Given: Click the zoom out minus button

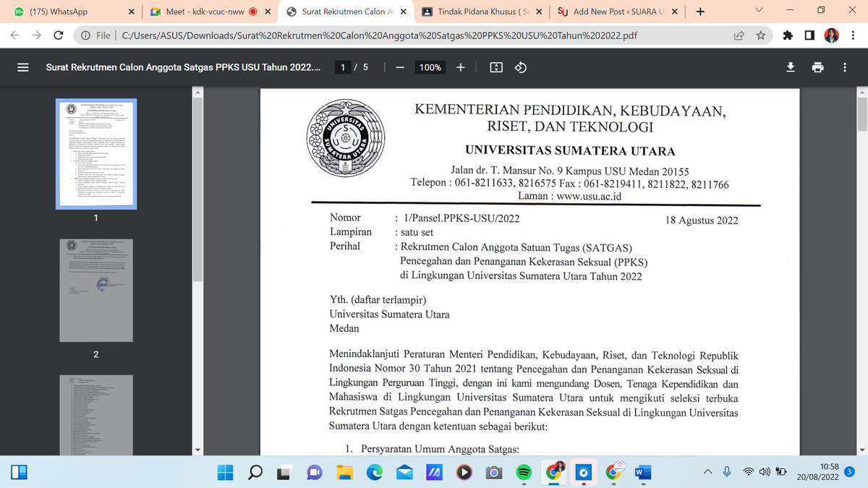Looking at the screenshot, I should tap(399, 67).
